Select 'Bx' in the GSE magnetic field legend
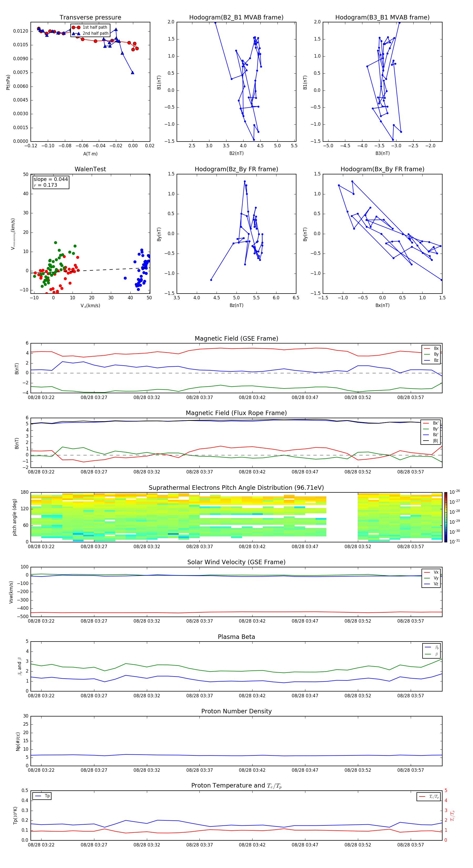Viewport: 473px width, 868px height. 431,349
